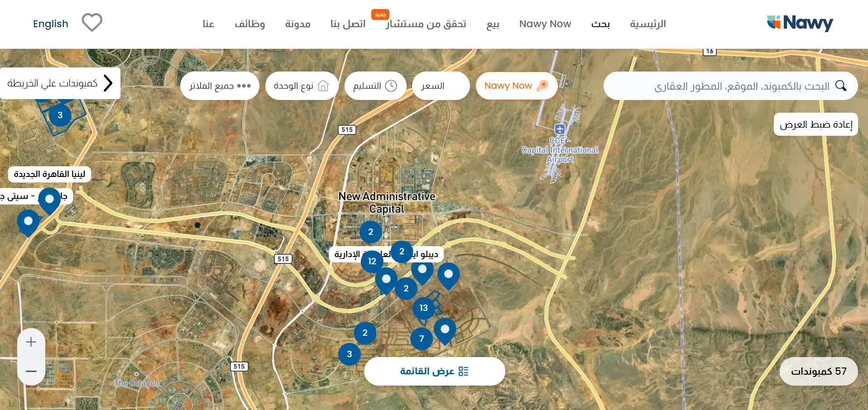This screenshot has width=868, height=410.
Task: Select map cluster marker 7
Action: pyautogui.click(x=422, y=338)
